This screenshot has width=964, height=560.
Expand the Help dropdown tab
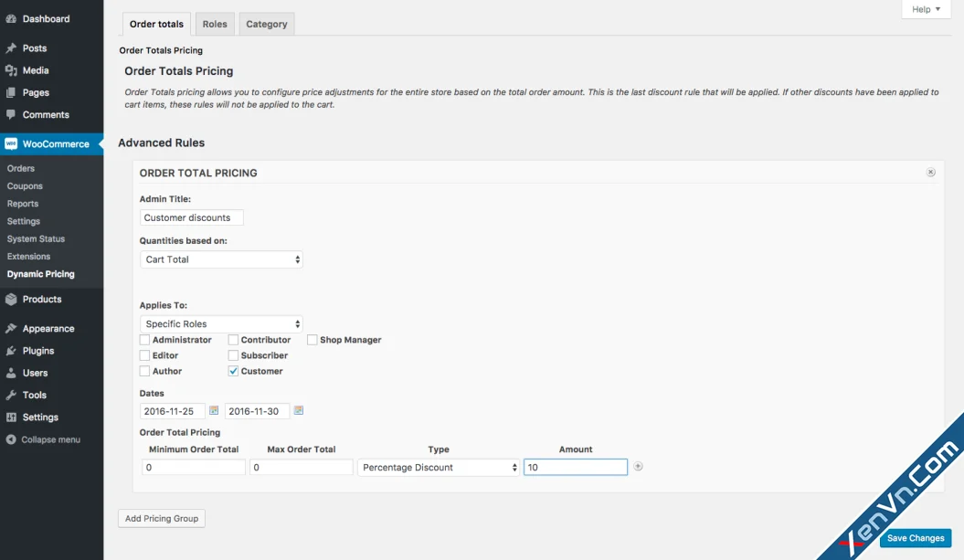click(x=926, y=9)
